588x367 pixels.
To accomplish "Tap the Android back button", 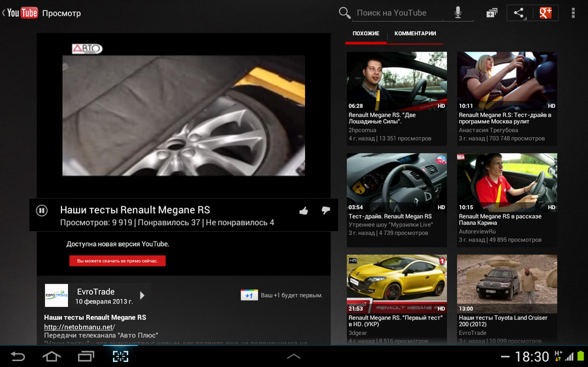I will pyautogui.click(x=18, y=357).
